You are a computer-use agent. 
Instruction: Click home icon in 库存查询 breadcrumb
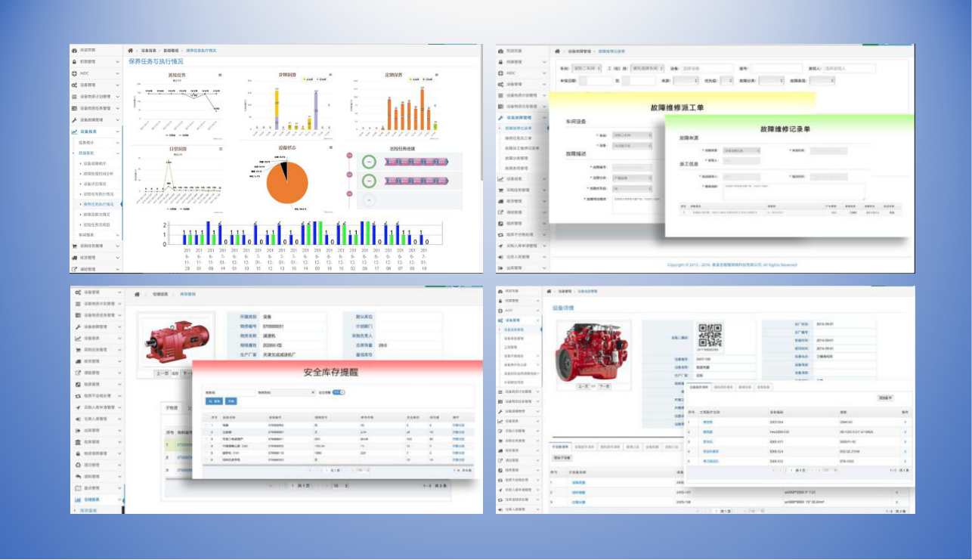click(137, 294)
